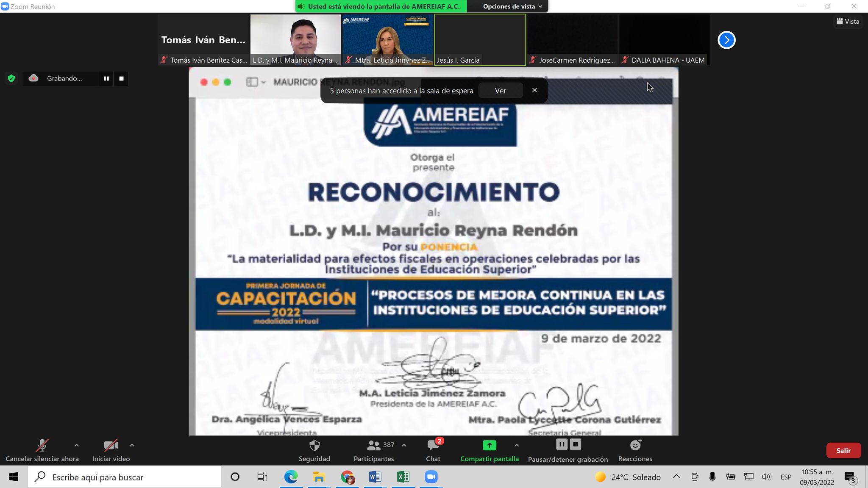Screen dimensions: 868x488
Task: Expand audio options arrow next to microphone
Action: 76,445
